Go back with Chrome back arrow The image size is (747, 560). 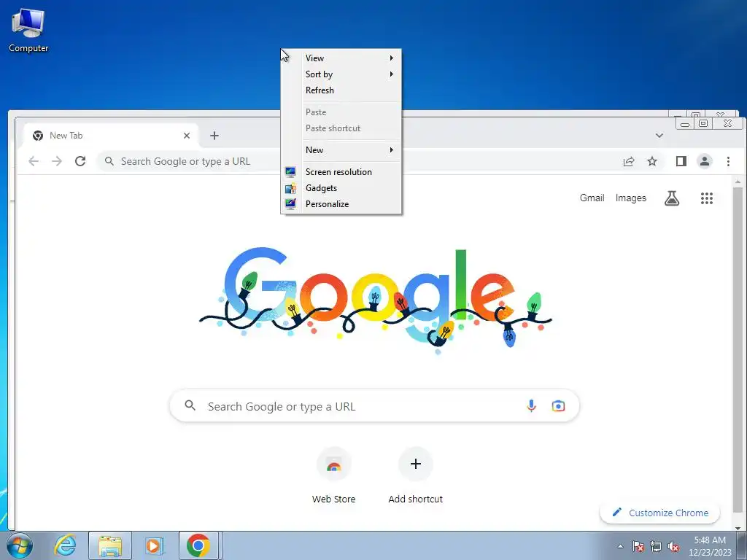point(34,161)
